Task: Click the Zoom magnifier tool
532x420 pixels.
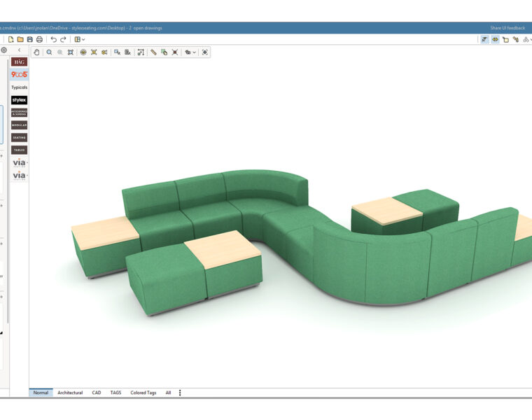Action: point(49,52)
